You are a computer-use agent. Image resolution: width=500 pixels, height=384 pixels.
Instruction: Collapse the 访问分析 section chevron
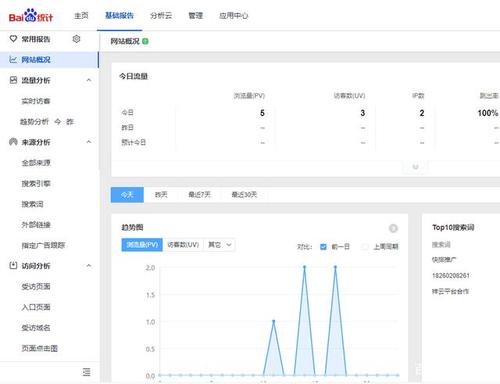(x=89, y=266)
